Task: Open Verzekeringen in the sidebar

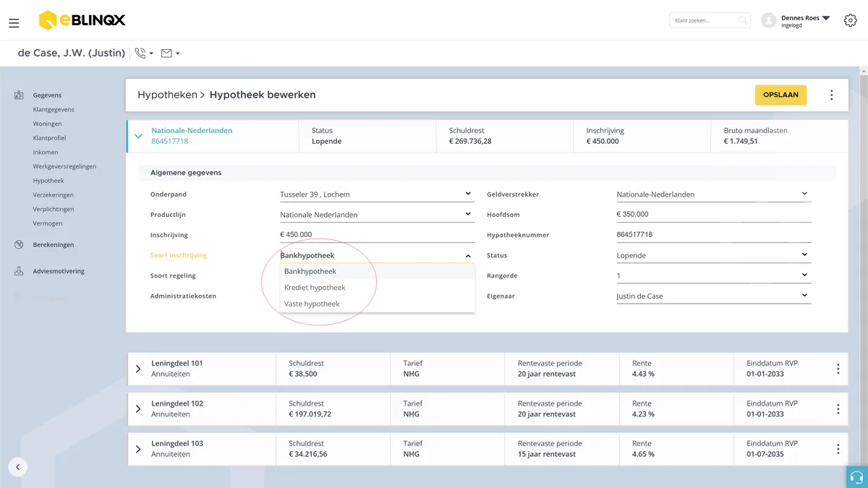Action: coord(54,195)
